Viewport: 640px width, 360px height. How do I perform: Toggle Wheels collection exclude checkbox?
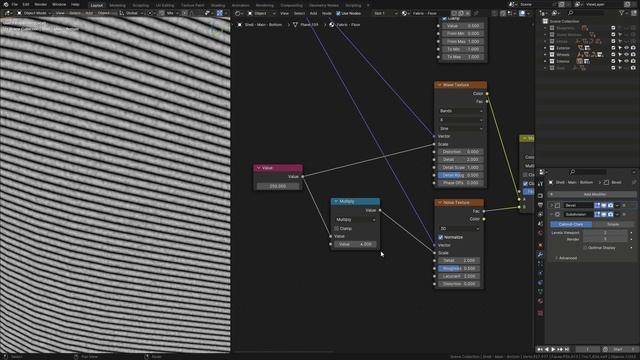tap(613, 55)
